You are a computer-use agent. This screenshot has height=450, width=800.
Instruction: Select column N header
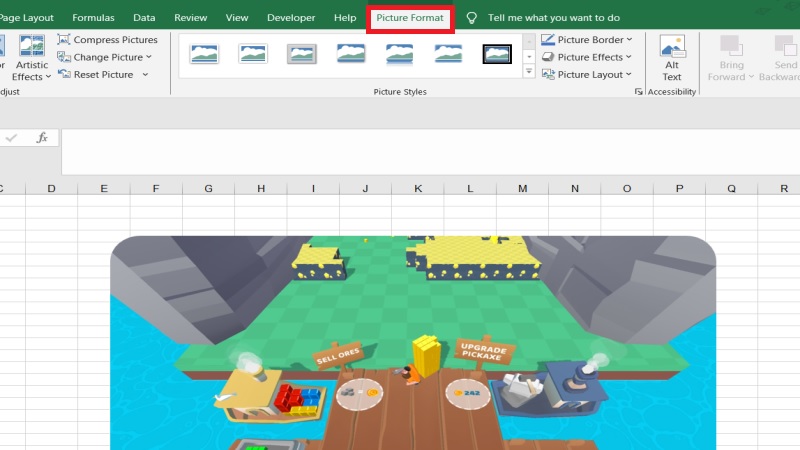(575, 188)
